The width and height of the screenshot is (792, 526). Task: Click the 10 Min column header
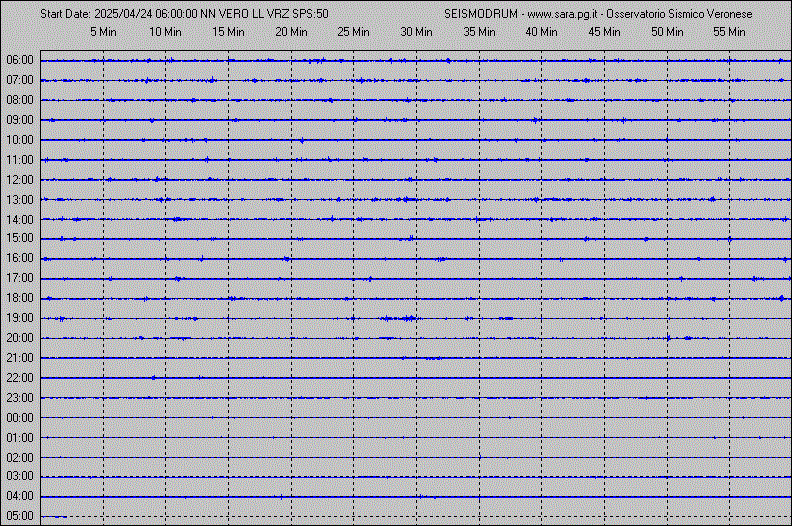click(x=166, y=32)
